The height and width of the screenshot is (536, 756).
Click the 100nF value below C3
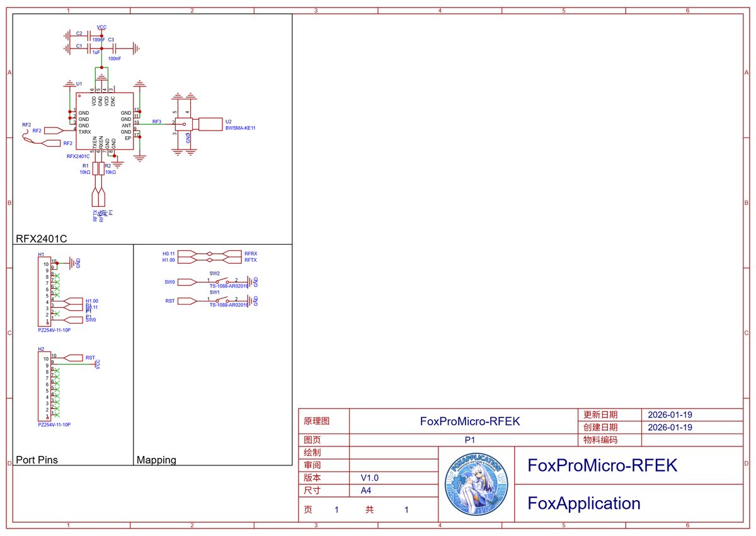[x=115, y=59]
